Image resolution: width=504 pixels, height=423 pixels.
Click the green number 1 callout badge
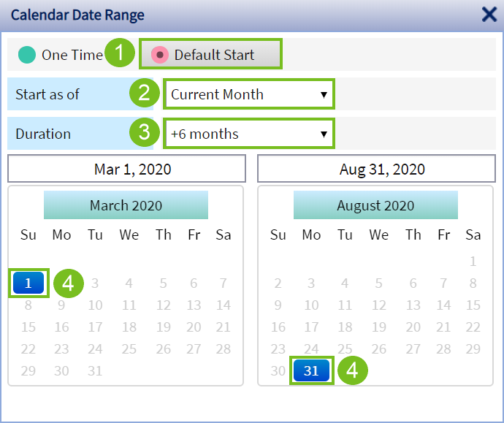119,54
